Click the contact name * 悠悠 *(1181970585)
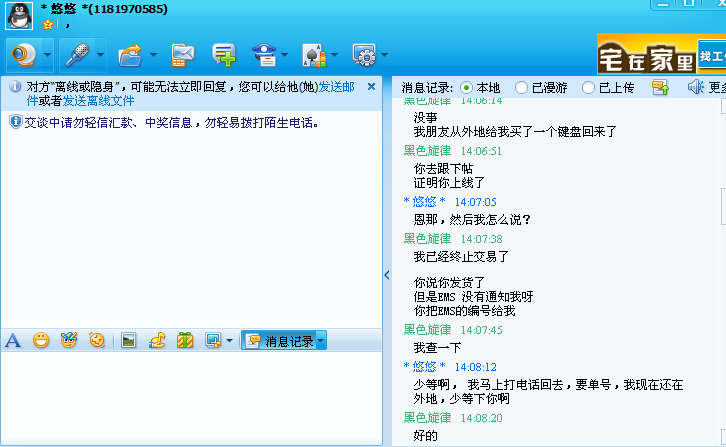Screen dimensions: 726x447 coord(104,9)
